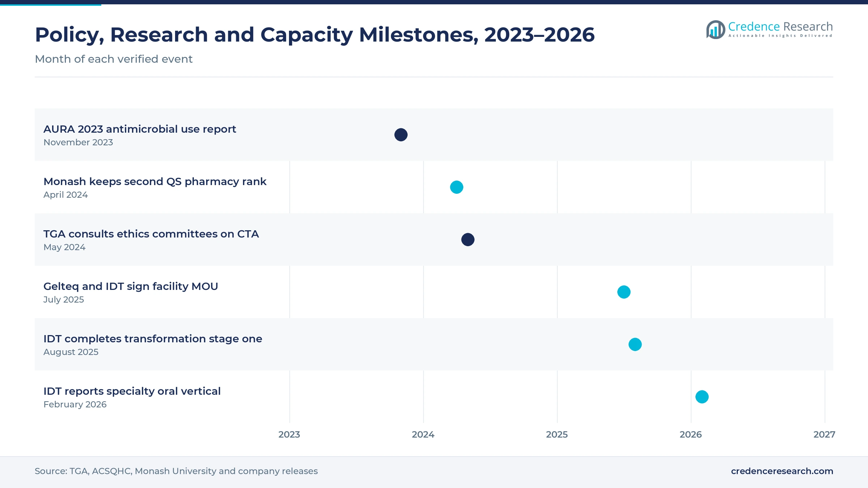Image resolution: width=868 pixels, height=488 pixels.
Task: Click the 'Actionable Insights Delivered' tagline
Action: 780,36
